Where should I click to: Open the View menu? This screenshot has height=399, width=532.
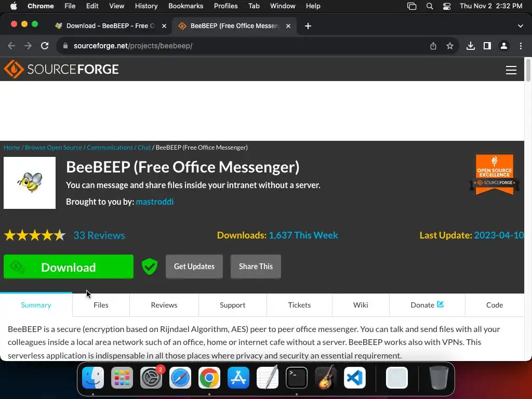click(117, 6)
